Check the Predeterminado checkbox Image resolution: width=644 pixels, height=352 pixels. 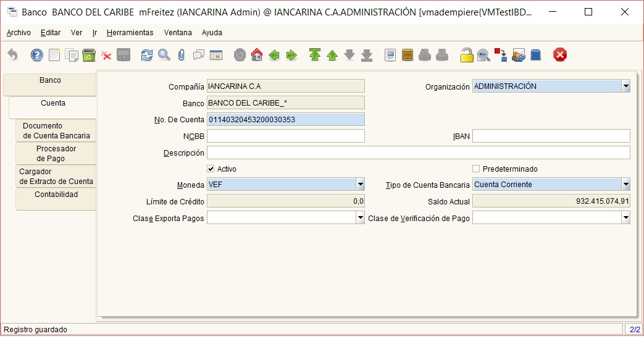pyautogui.click(x=476, y=169)
